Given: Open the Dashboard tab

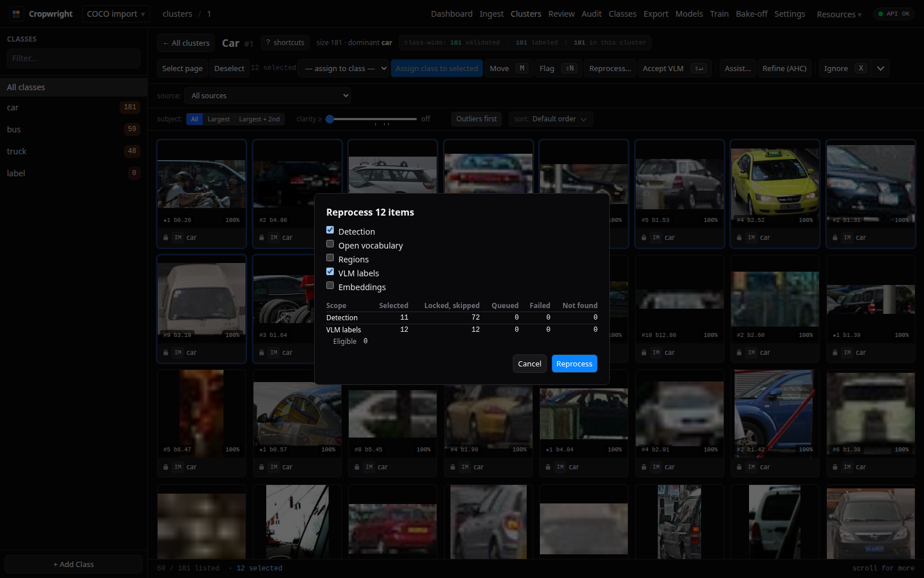Looking at the screenshot, I should tap(452, 14).
